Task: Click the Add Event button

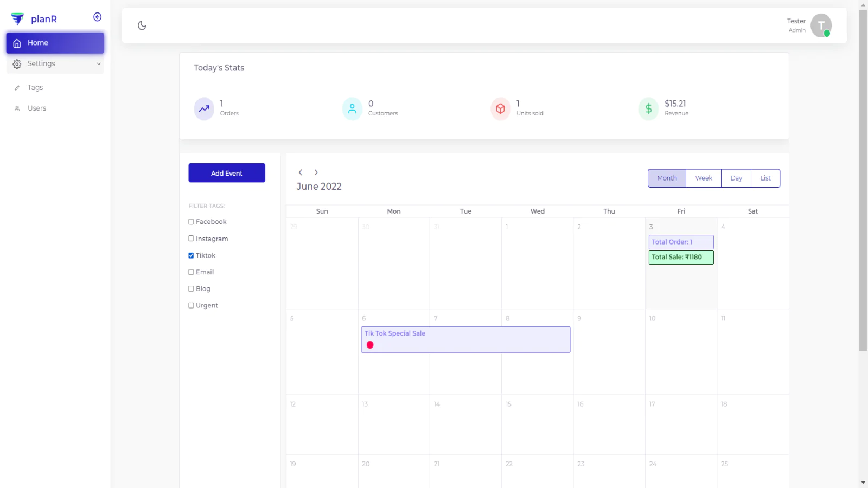Action: point(227,173)
